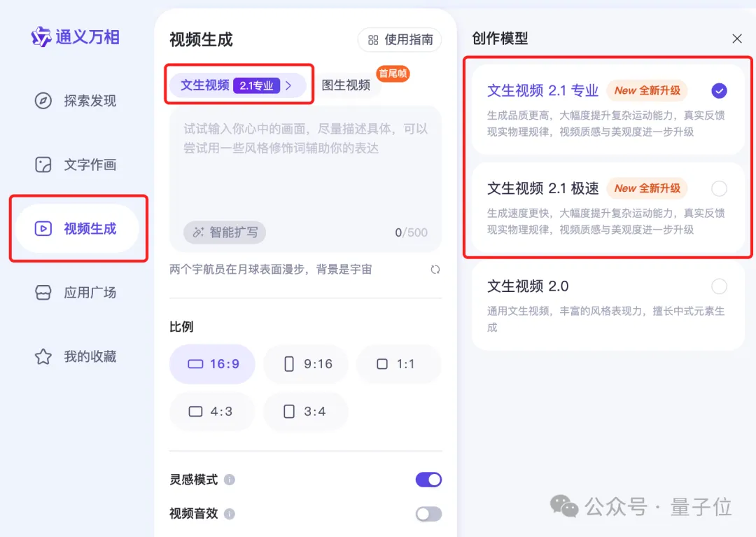Open the 使用指南 guide

click(x=399, y=40)
